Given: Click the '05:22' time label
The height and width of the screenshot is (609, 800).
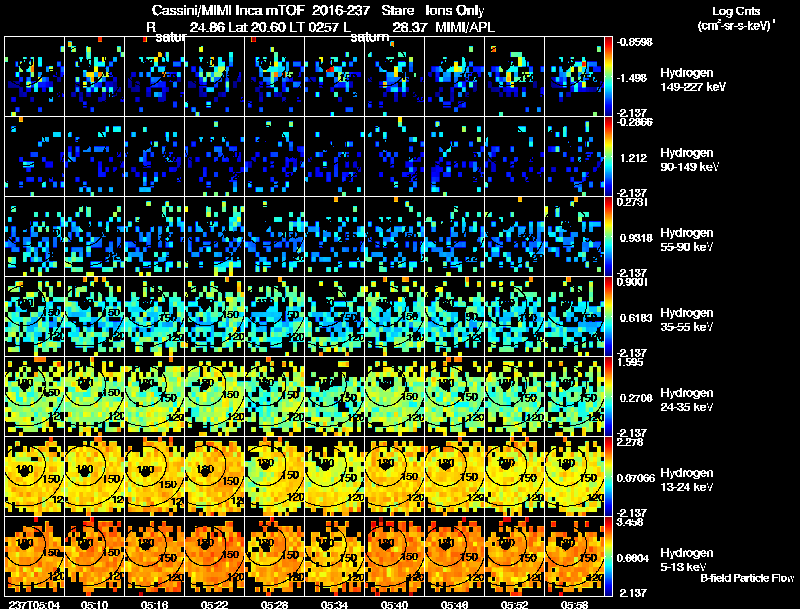Looking at the screenshot, I should pyautogui.click(x=214, y=604).
